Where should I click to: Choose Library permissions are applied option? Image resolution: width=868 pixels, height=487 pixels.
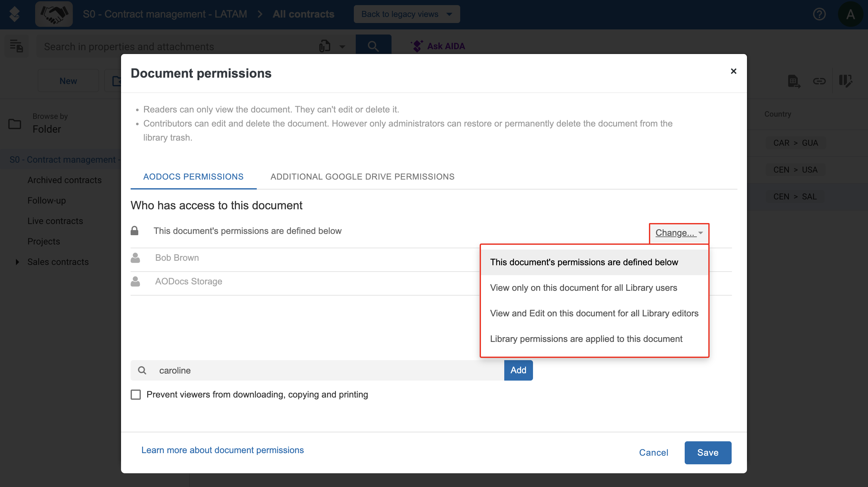586,339
